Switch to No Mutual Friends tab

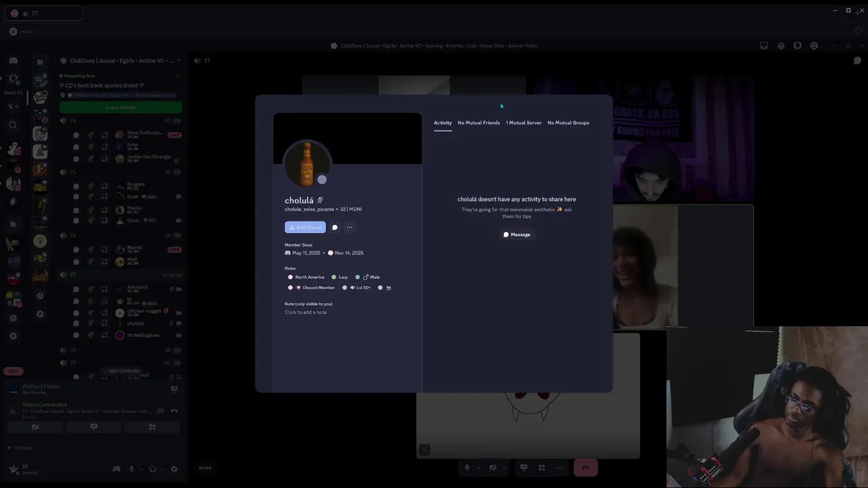(479, 123)
